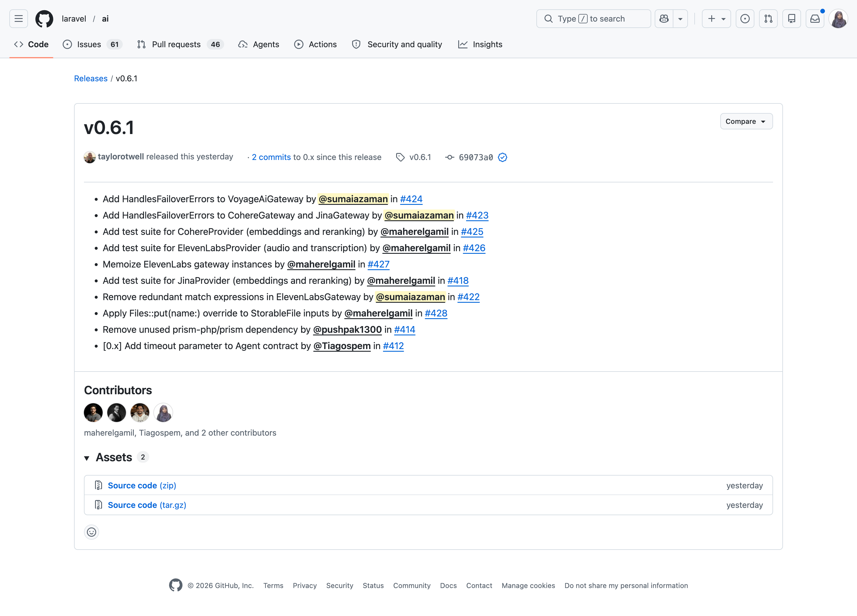Open @sumaiazaman mention on VoyageAiGateway line

[353, 199]
